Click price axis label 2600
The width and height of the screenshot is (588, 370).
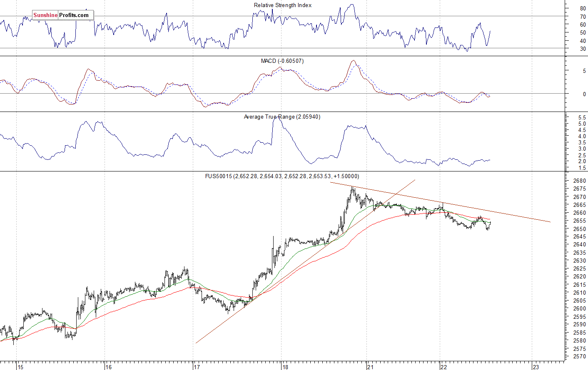(x=580, y=309)
